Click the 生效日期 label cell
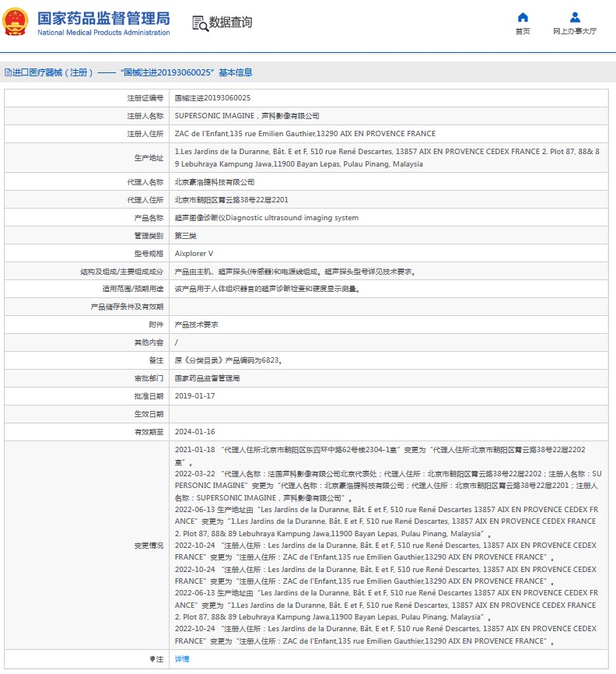Screen dimensions: 616x674 (x=87, y=414)
